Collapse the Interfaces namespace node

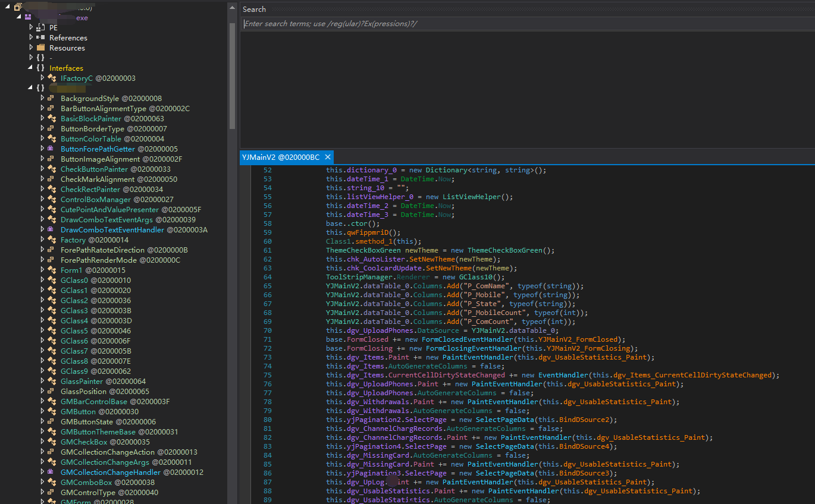pos(31,68)
